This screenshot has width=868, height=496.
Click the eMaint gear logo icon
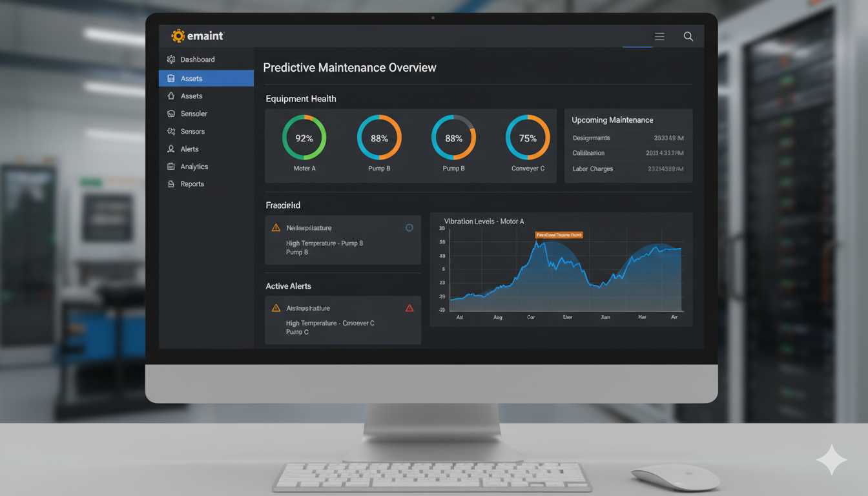coord(178,36)
